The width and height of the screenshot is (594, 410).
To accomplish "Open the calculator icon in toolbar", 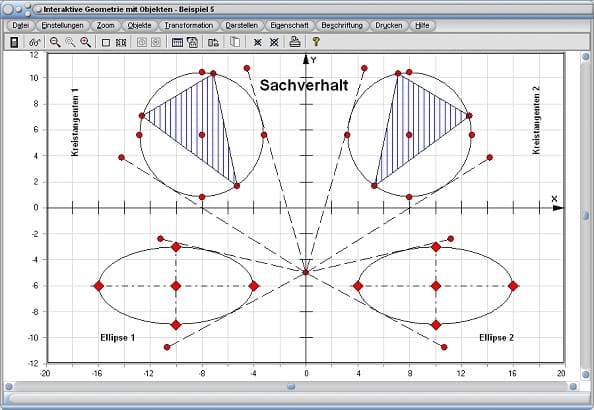I will click(x=14, y=42).
